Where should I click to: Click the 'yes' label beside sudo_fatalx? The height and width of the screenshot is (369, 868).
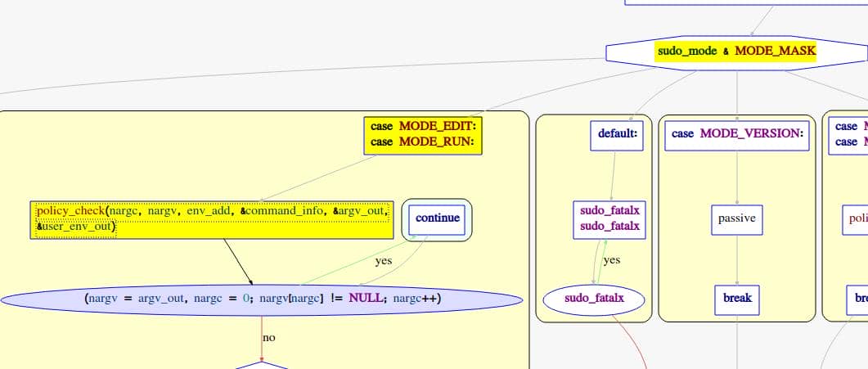click(611, 260)
